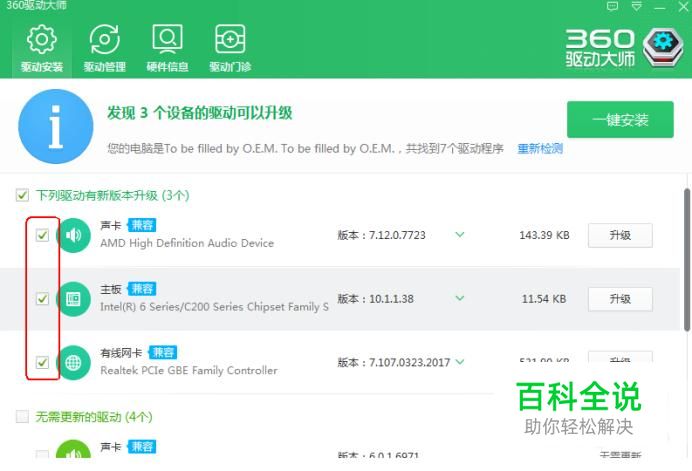Click the 143.39 KB size value
Viewport: 692px width, 471px height.
coord(544,235)
